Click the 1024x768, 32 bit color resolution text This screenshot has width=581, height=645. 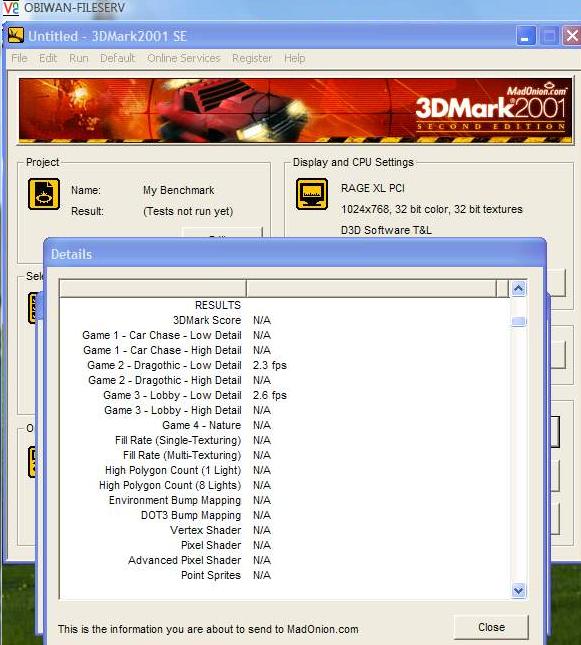(432, 209)
